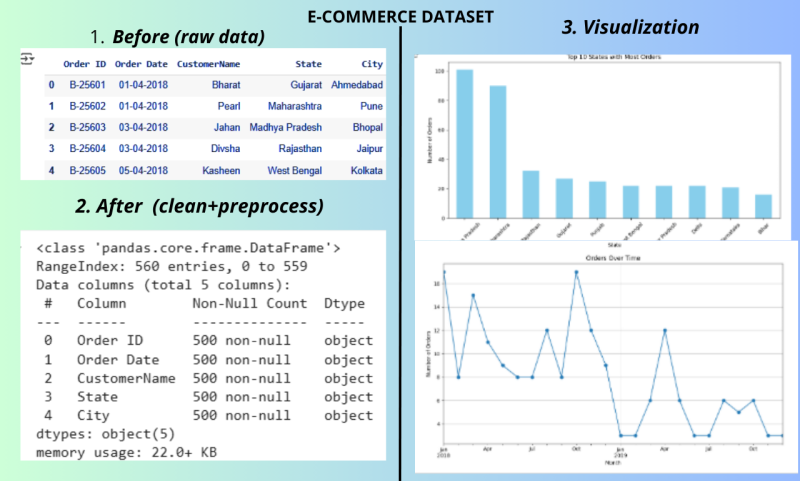This screenshot has height=481, width=800.
Task: Click the Orders Over Time chart title
Action: click(x=607, y=259)
